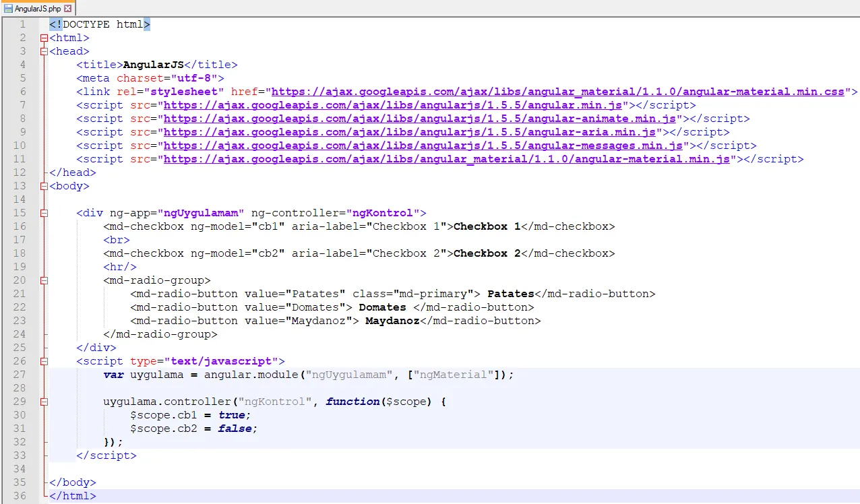Collapse the <html> fold marker on line 2
The image size is (860, 504).
44,38
